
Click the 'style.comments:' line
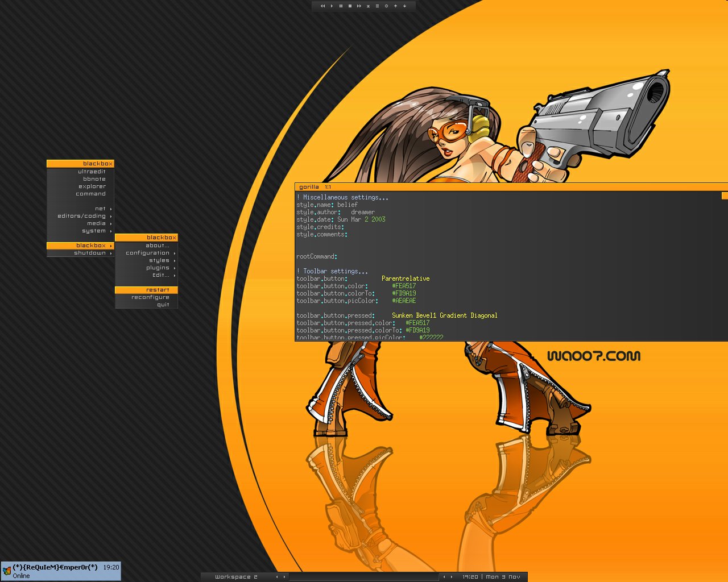pos(322,234)
